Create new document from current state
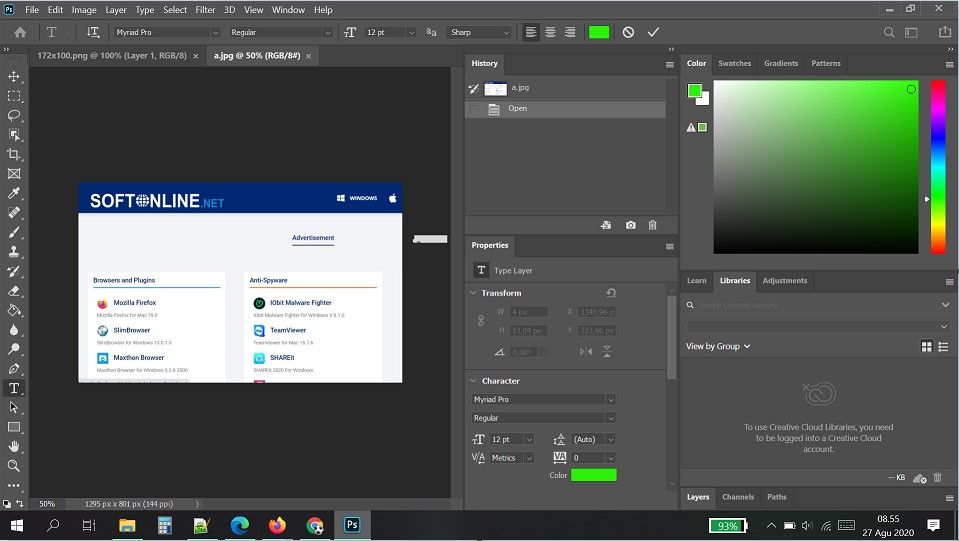The image size is (959, 541). click(606, 225)
